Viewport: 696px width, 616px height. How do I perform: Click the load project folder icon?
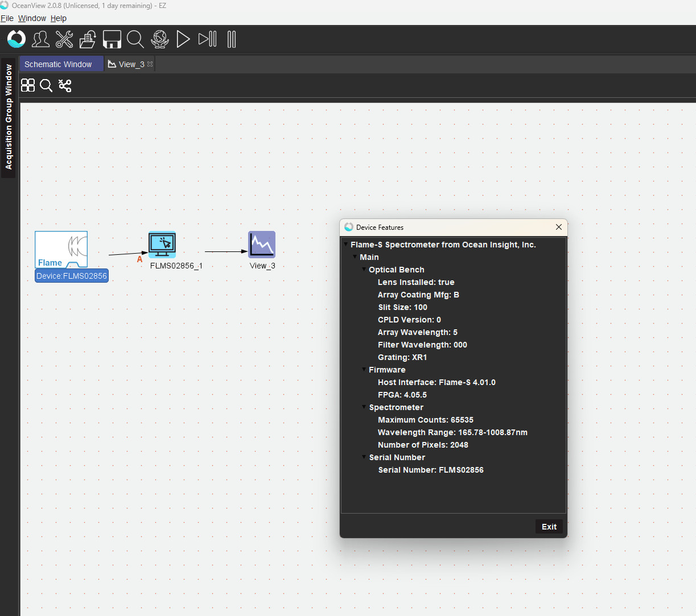(x=88, y=39)
